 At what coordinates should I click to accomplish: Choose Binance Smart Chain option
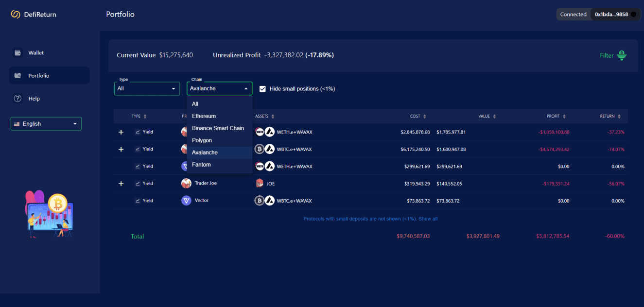[220, 128]
